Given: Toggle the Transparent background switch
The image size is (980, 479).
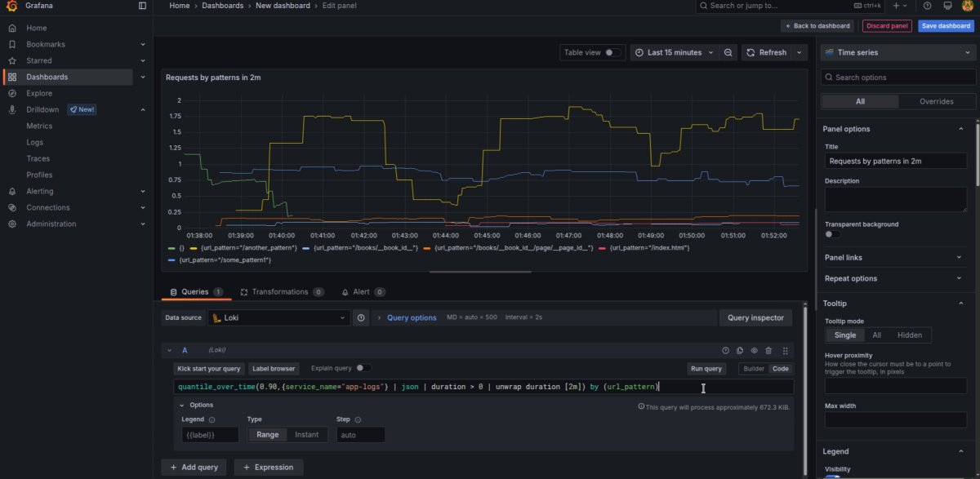Looking at the screenshot, I should pyautogui.click(x=832, y=234).
